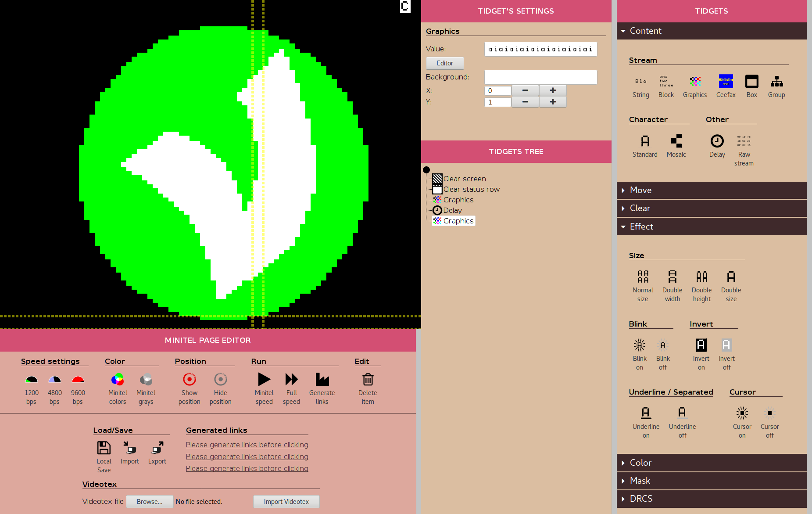This screenshot has width=812, height=514.
Task: Click Generate links button
Action: coord(322,386)
